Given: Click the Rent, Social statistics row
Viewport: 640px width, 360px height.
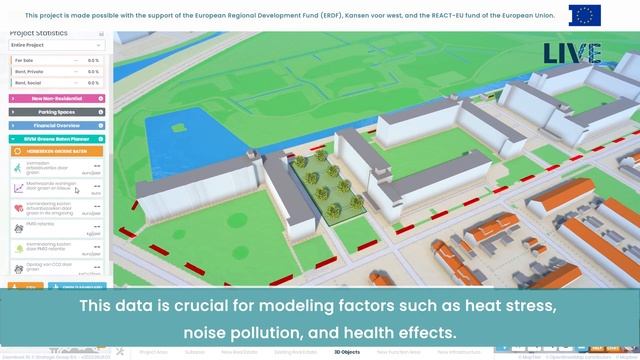Looking at the screenshot, I should coord(57,83).
